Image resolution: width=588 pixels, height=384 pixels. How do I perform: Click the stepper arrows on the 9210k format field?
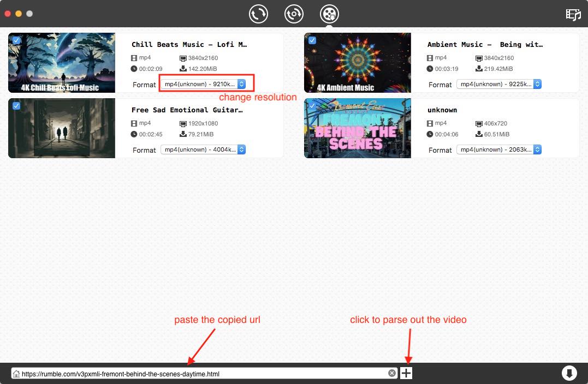(242, 85)
